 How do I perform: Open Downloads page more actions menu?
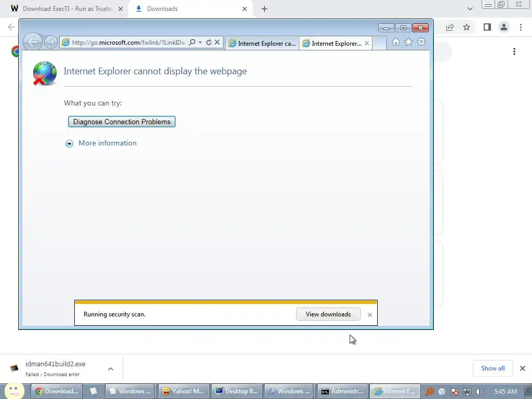point(514,51)
